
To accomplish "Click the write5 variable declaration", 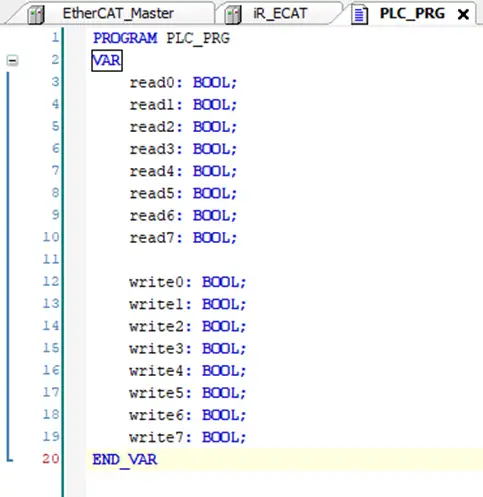I will 188,393.
